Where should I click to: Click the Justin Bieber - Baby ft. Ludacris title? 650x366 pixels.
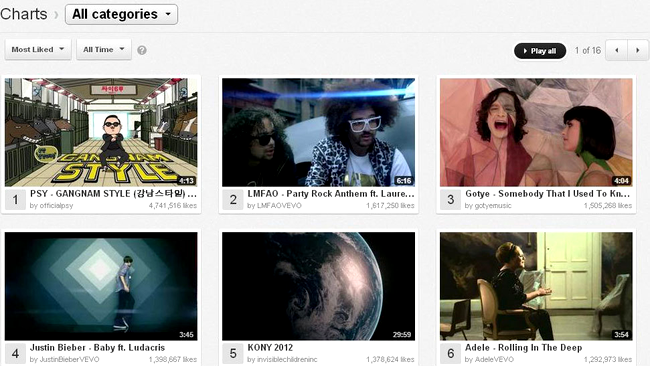pos(97,347)
